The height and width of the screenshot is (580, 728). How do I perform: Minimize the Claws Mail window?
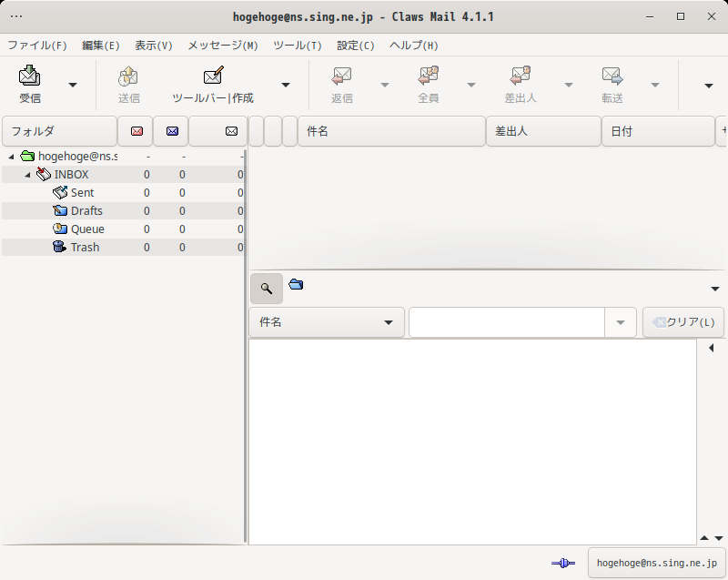pos(650,16)
